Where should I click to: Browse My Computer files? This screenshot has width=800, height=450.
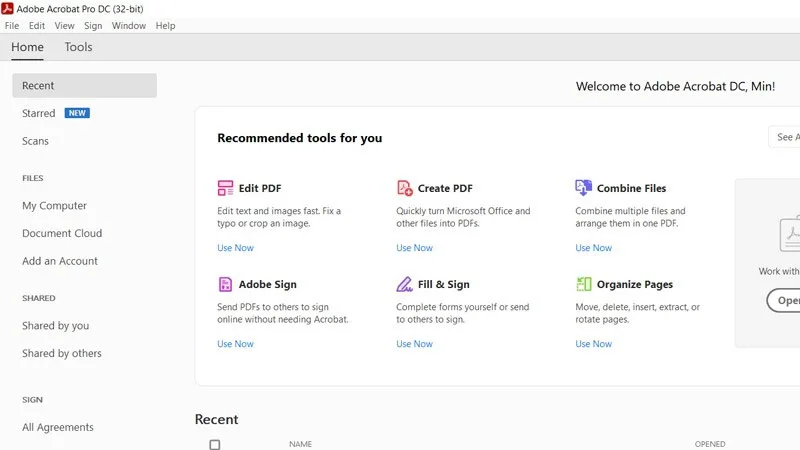point(54,206)
